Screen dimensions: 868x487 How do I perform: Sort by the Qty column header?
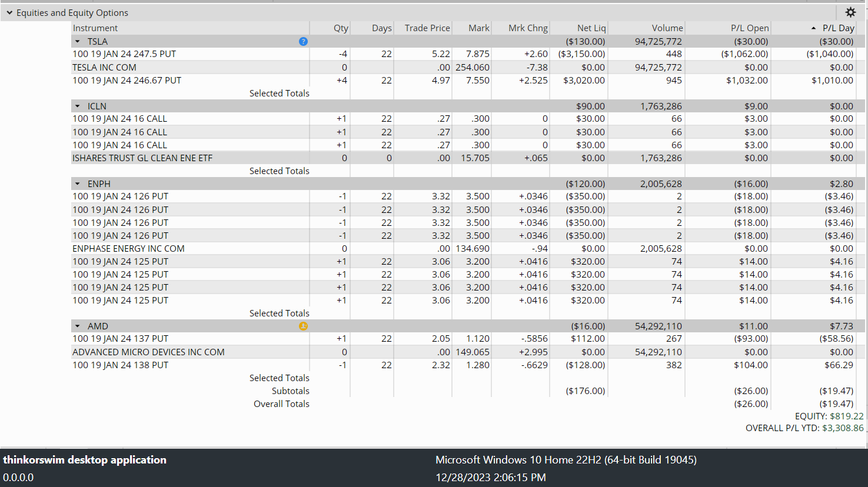pyautogui.click(x=341, y=28)
